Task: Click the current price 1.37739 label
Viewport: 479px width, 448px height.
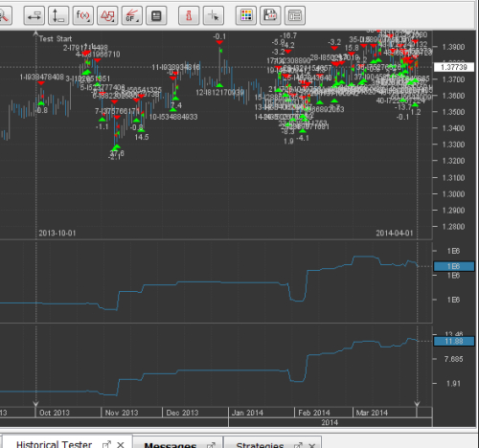Action: point(454,67)
